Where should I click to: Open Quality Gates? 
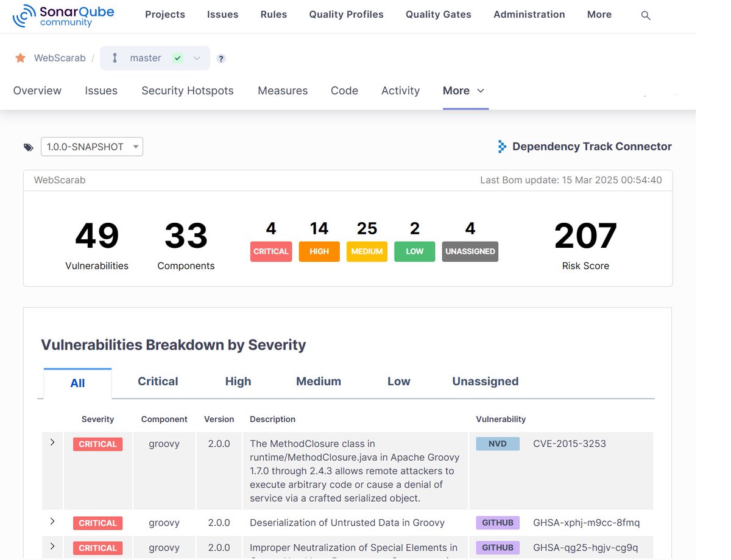439,15
